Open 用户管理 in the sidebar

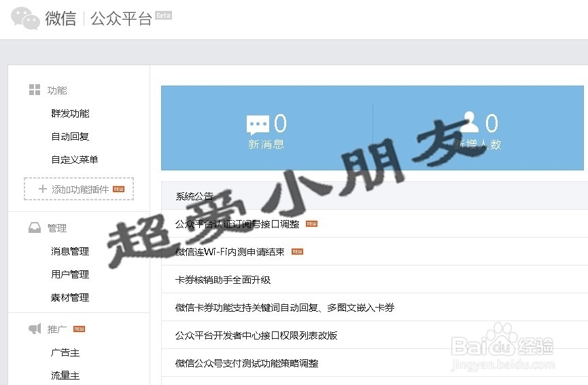(70, 274)
